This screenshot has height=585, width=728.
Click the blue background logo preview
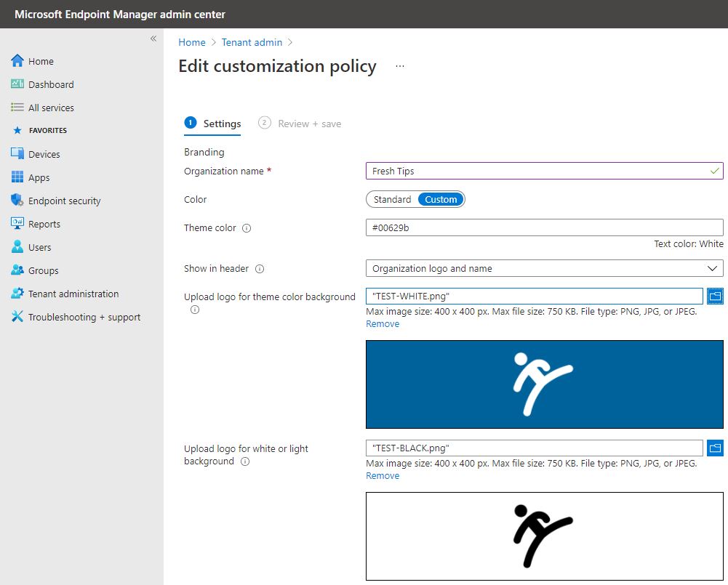click(544, 384)
